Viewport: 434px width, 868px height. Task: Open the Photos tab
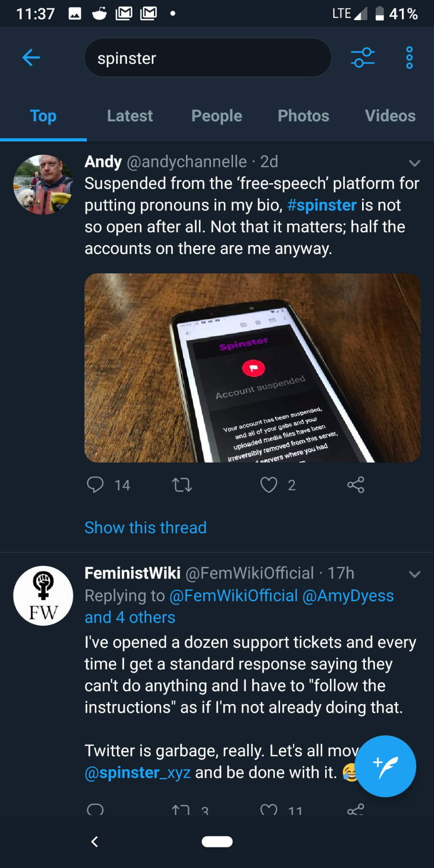pos(304,116)
